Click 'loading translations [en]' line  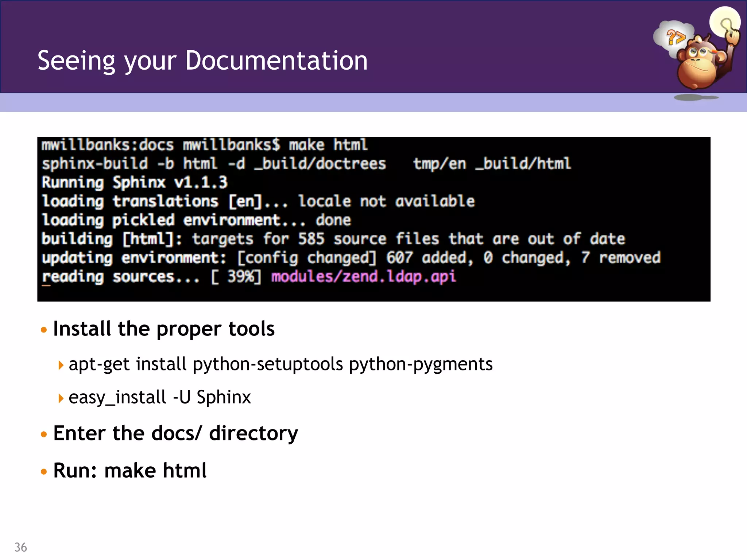tap(258, 201)
